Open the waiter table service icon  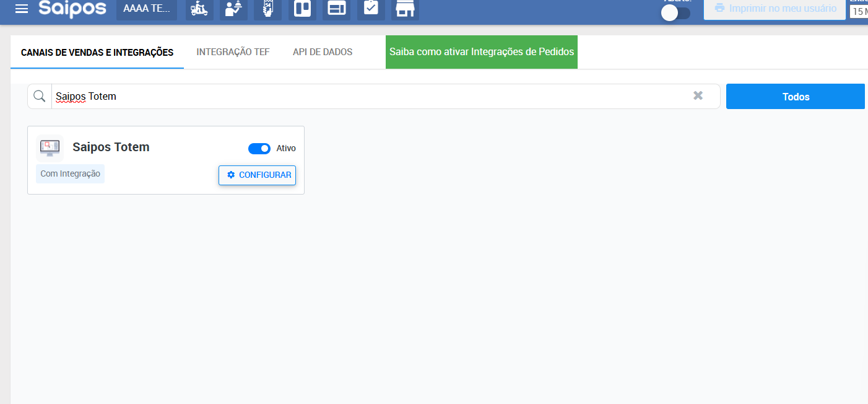click(233, 9)
